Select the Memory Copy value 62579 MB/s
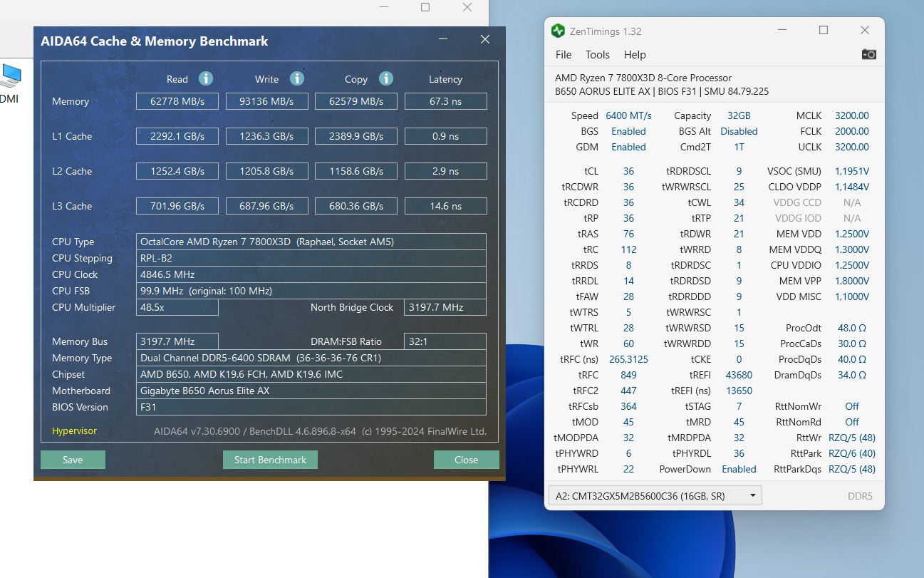924x578 pixels. click(x=356, y=101)
